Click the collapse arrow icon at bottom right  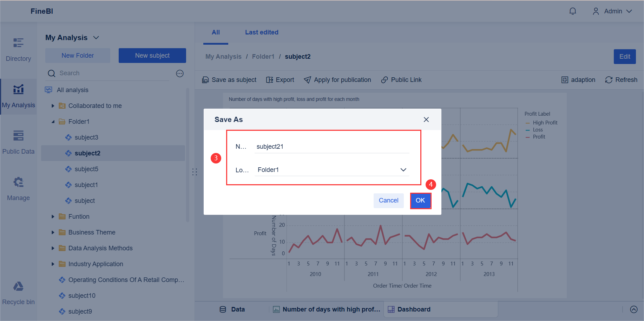pyautogui.click(x=634, y=309)
